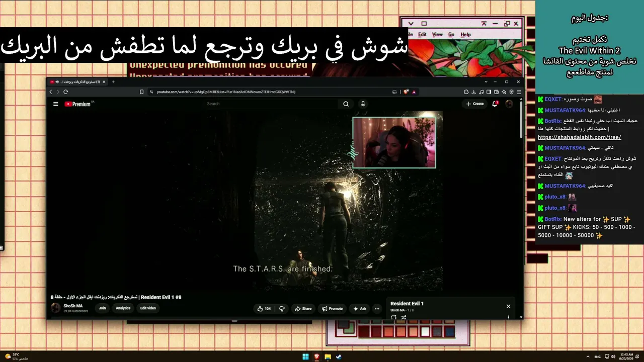Open the weather widget on the taskbar

(17, 356)
